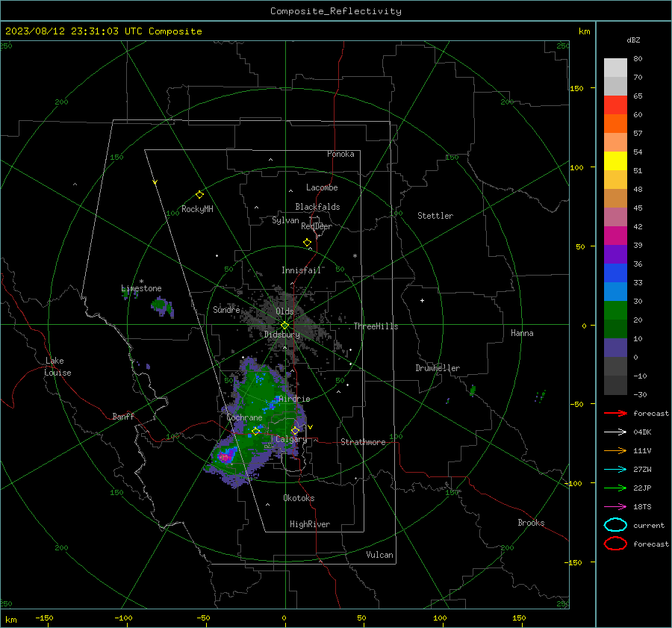Click the ThreeHills city label

tap(376, 326)
